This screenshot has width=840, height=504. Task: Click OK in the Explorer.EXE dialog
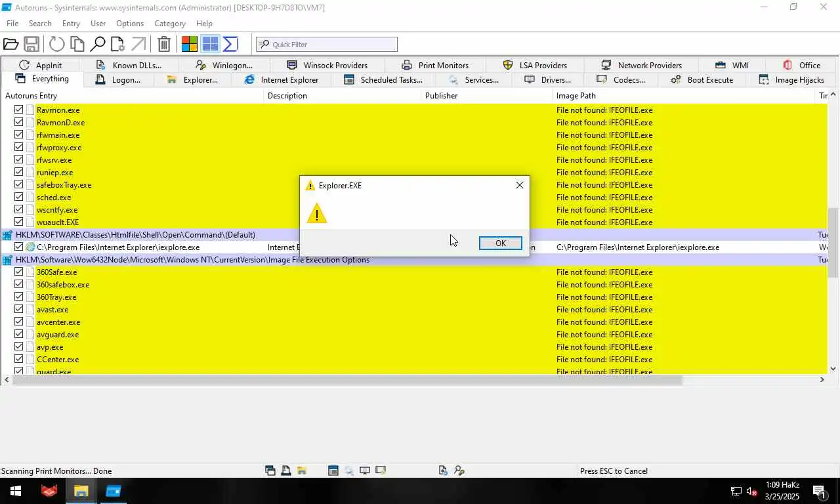click(x=500, y=243)
